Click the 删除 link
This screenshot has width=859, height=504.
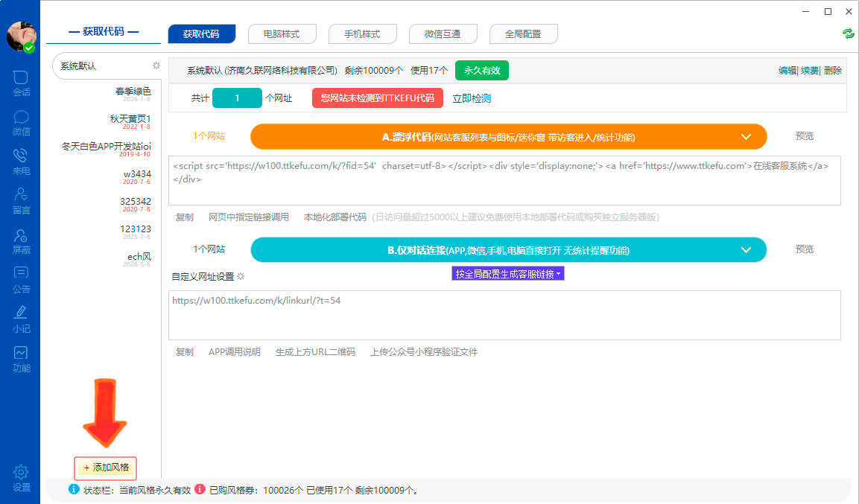(833, 71)
